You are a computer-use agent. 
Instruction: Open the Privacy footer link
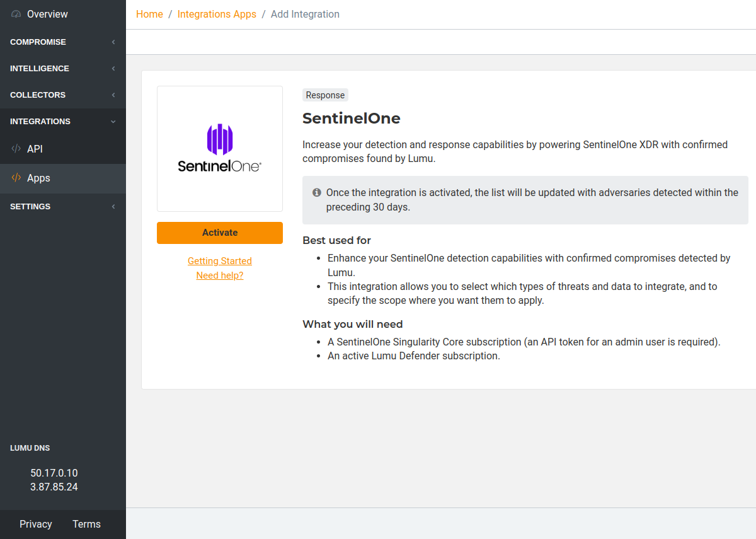(36, 524)
